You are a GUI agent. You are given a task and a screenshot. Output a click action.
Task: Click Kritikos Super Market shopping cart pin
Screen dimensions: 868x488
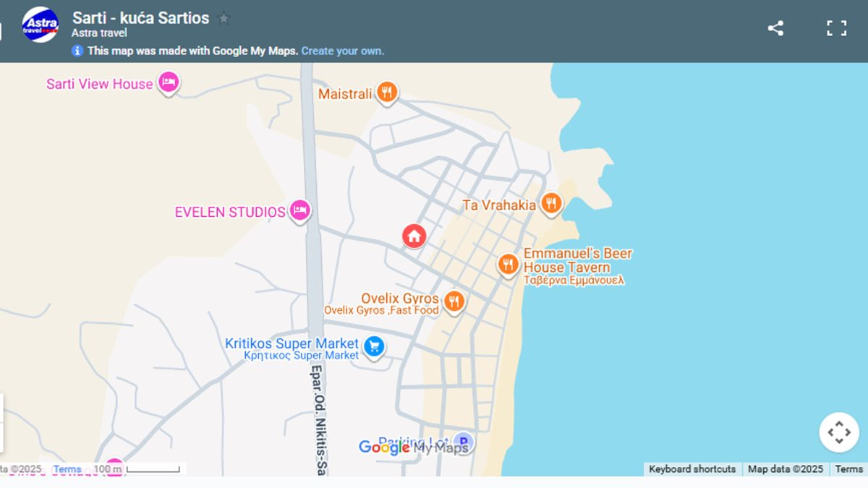pos(374,346)
